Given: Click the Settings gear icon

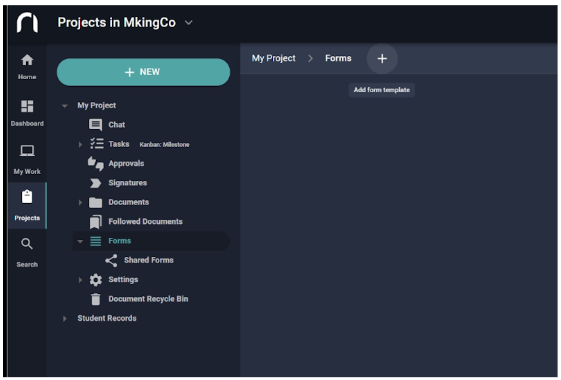Looking at the screenshot, I should pos(96,280).
